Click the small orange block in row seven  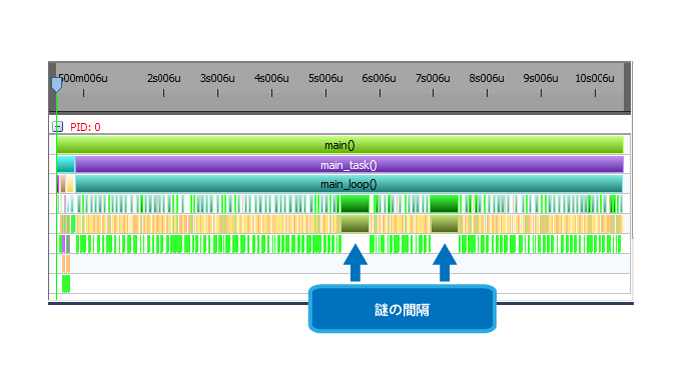(66, 264)
